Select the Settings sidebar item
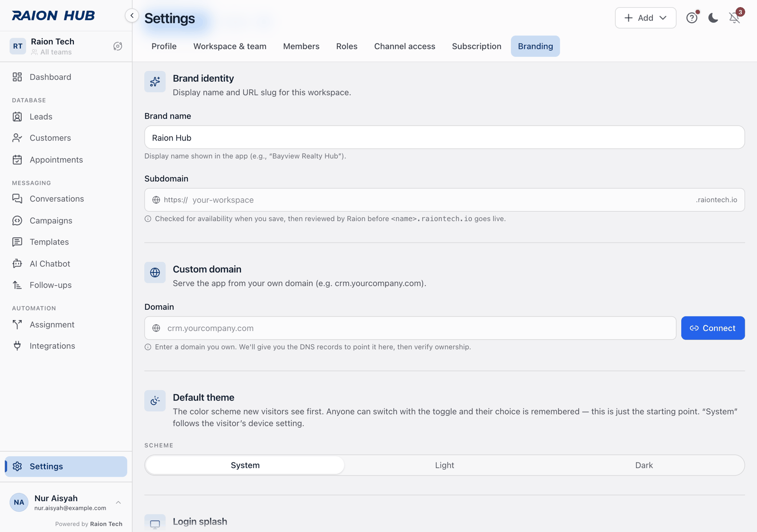Image resolution: width=757 pixels, height=532 pixels. (66, 467)
